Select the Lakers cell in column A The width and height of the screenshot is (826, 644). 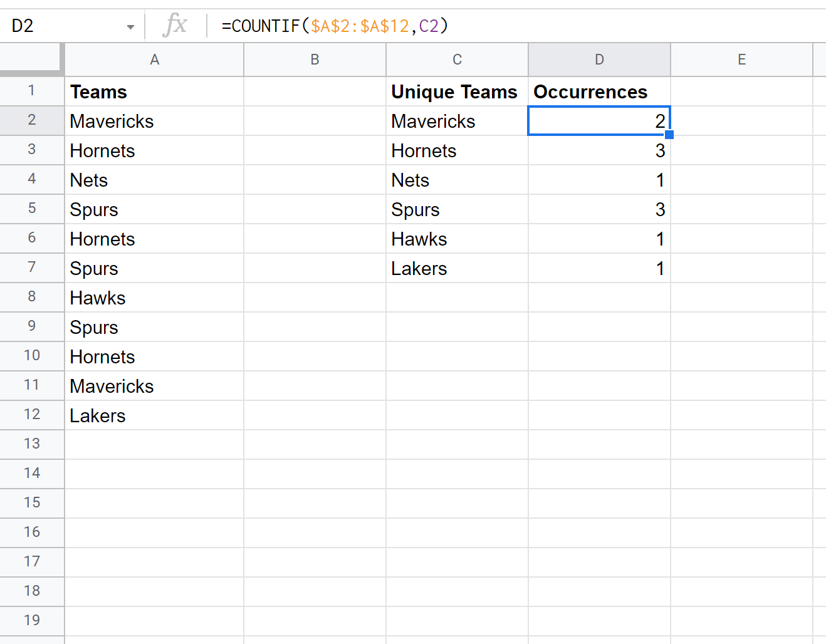click(x=154, y=415)
